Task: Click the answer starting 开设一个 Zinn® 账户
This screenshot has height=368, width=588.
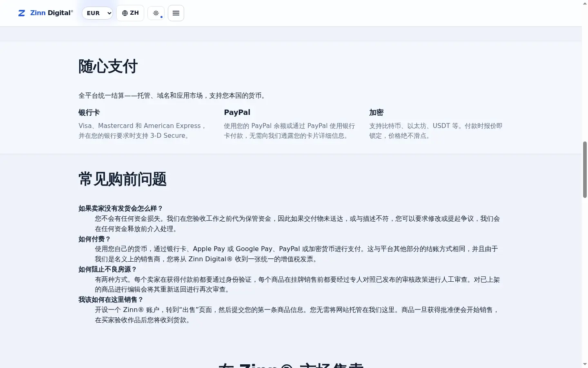Action: click(x=297, y=315)
